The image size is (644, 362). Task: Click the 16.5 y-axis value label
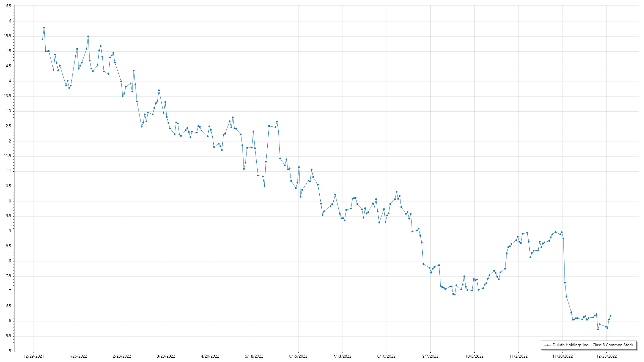7,6
